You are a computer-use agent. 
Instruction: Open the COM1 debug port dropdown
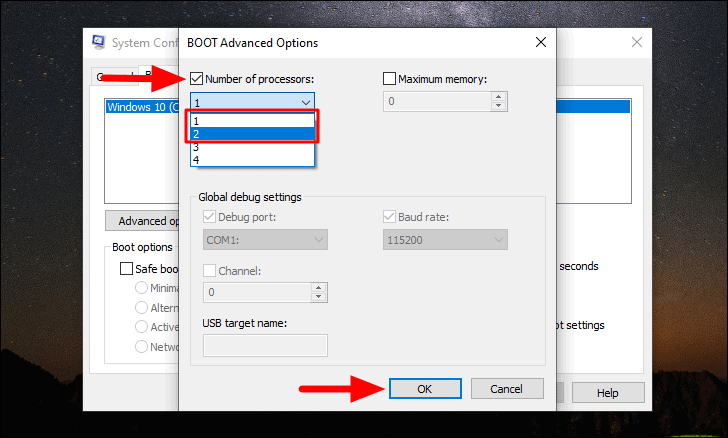(265, 240)
